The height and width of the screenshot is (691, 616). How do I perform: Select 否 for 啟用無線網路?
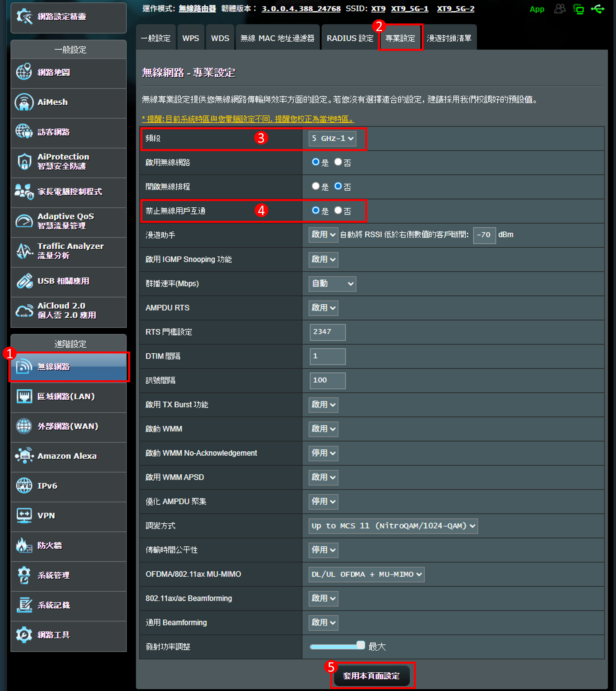[x=338, y=162]
